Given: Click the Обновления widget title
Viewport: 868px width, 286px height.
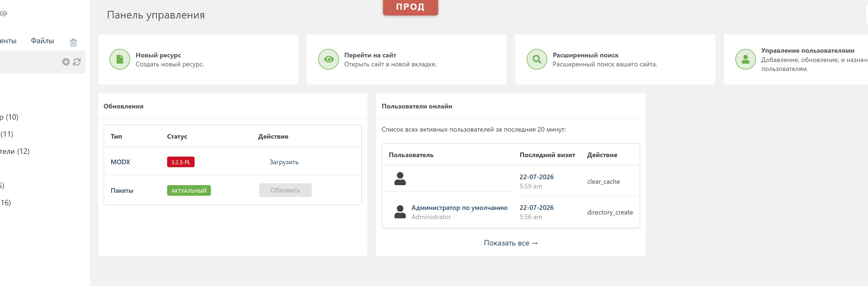Looking at the screenshot, I should point(123,106).
